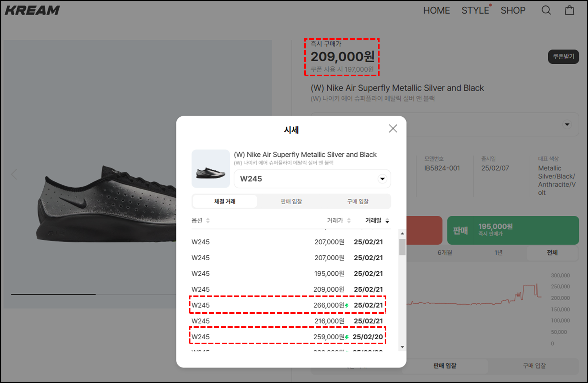Click product title on main page

pos(397,88)
